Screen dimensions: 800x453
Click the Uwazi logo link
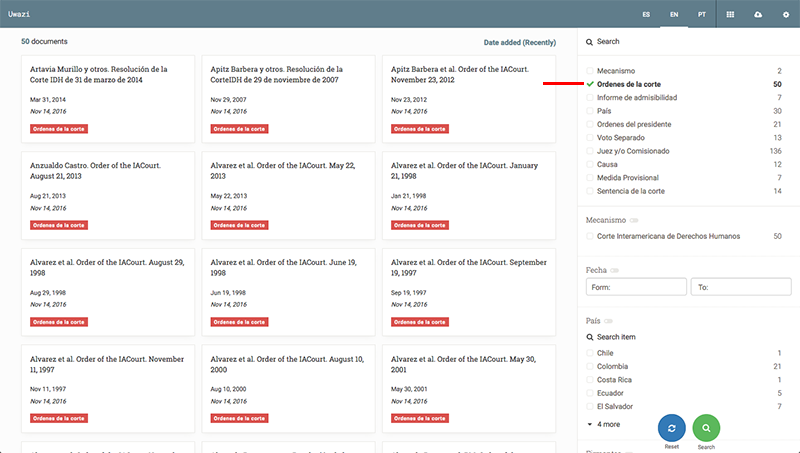pos(19,14)
